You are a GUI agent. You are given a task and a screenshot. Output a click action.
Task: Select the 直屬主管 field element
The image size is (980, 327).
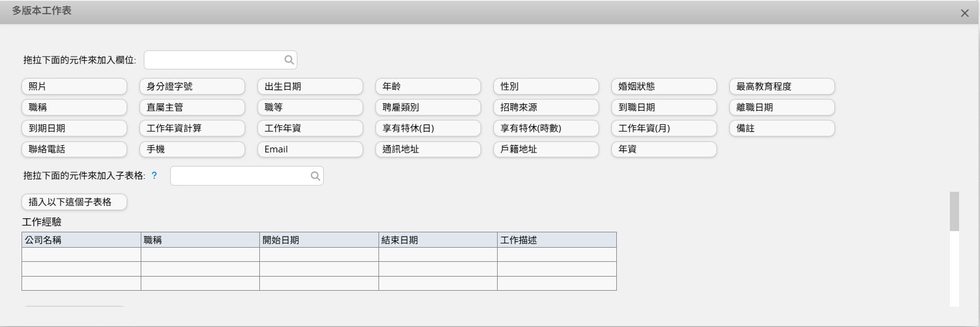pos(192,108)
